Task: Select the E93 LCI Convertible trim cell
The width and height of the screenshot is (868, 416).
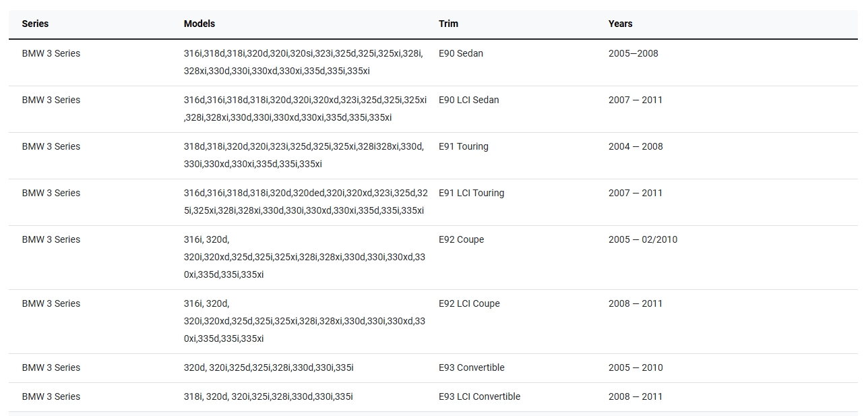Action: (479, 396)
